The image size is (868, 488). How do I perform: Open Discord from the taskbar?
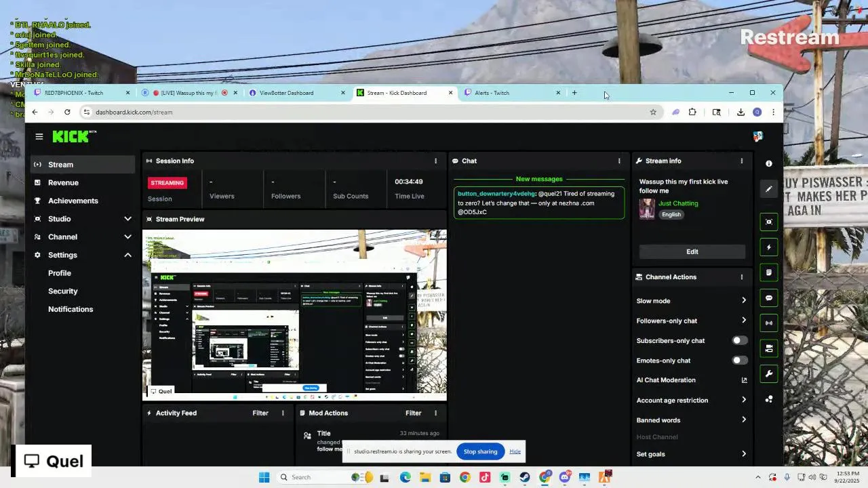click(x=565, y=477)
